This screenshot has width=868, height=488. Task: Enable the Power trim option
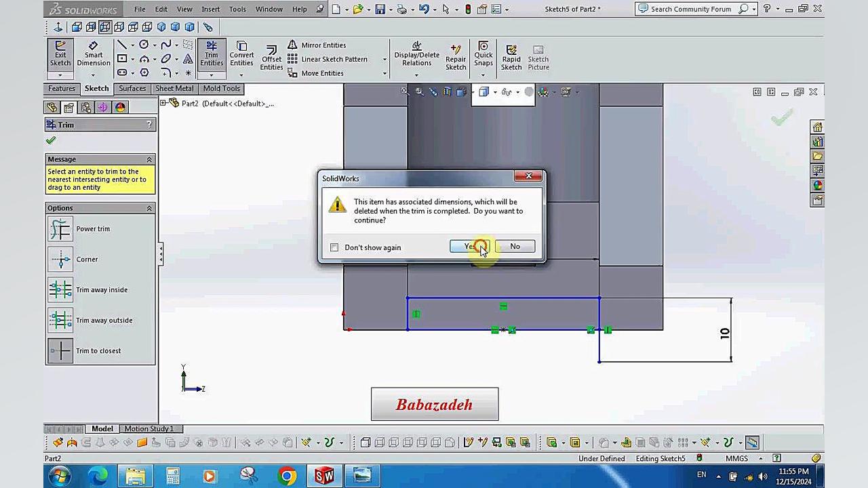tap(60, 229)
